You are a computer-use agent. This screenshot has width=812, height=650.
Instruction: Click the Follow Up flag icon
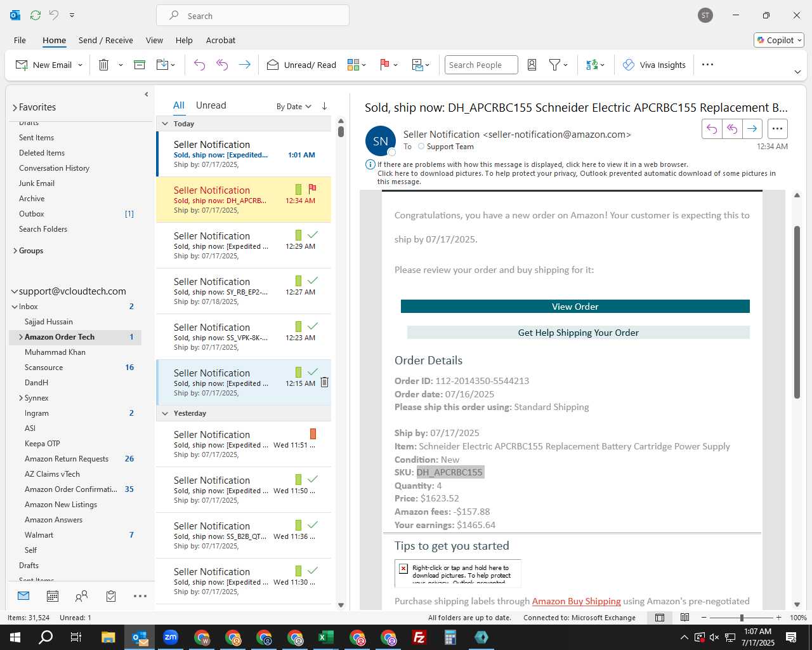click(384, 65)
